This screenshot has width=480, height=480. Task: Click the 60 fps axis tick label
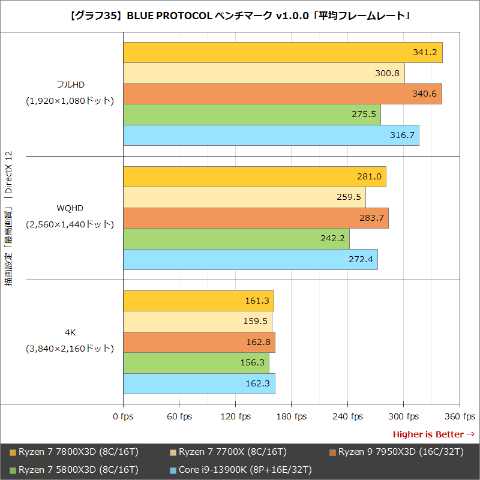click(x=179, y=417)
